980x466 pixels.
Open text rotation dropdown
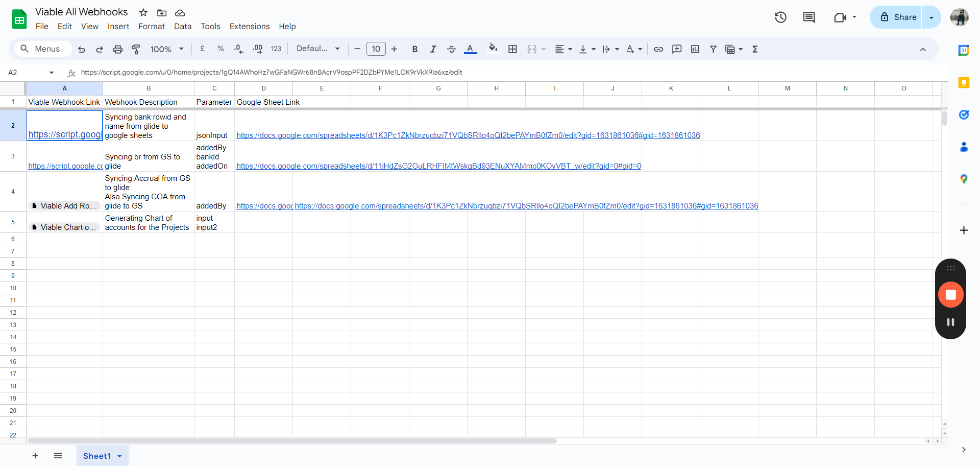[634, 49]
